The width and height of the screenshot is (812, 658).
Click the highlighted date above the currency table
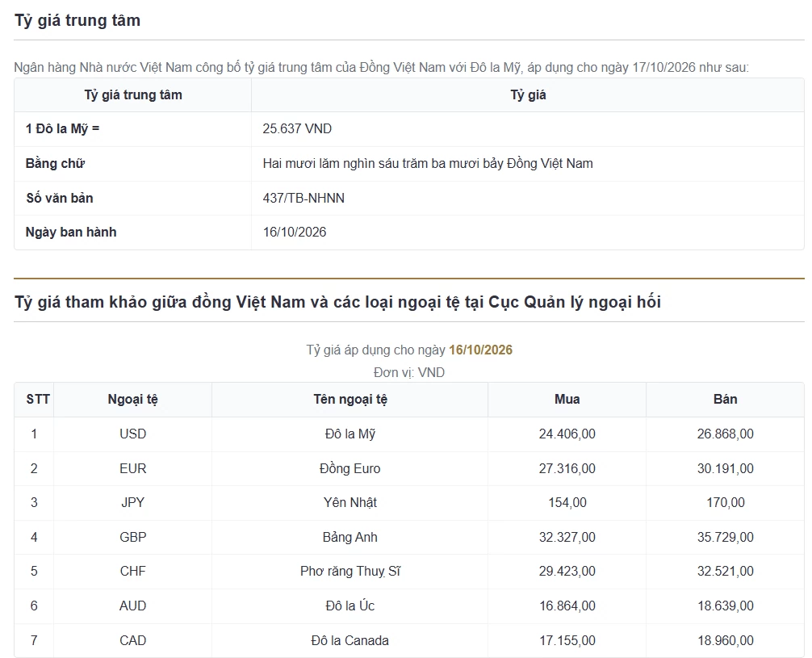(x=480, y=350)
